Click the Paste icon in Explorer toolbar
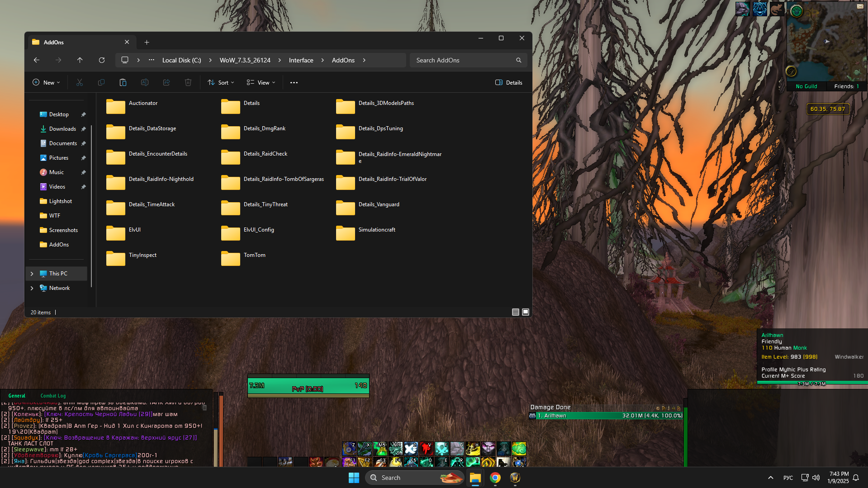The image size is (868, 488). pos(123,82)
